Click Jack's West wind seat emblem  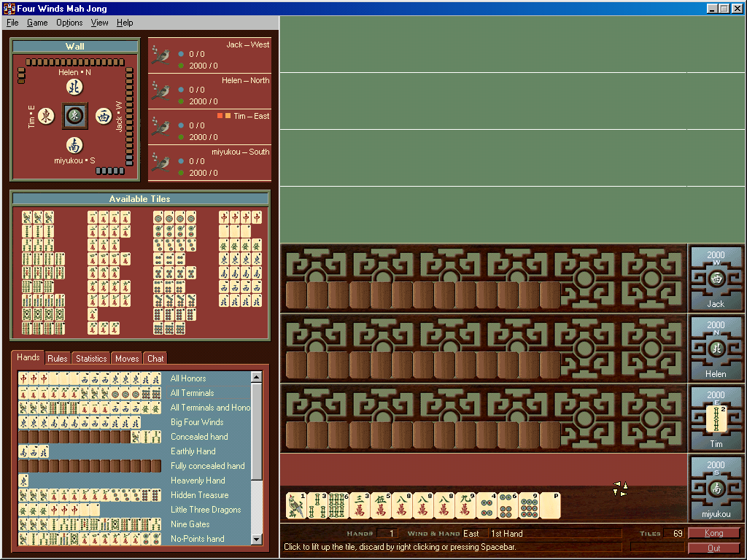pyautogui.click(x=716, y=279)
